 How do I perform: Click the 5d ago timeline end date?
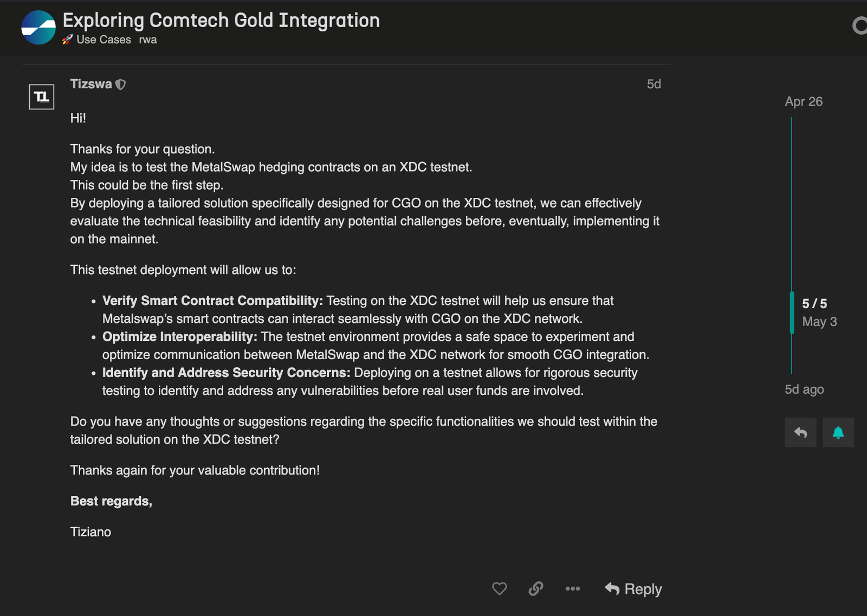pos(804,390)
